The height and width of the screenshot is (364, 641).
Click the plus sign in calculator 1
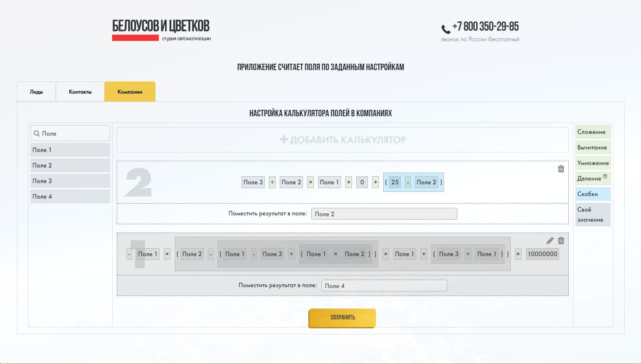424,254
